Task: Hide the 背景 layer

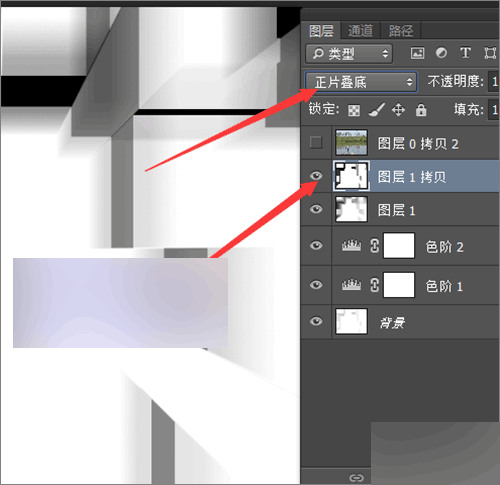Action: (x=316, y=321)
